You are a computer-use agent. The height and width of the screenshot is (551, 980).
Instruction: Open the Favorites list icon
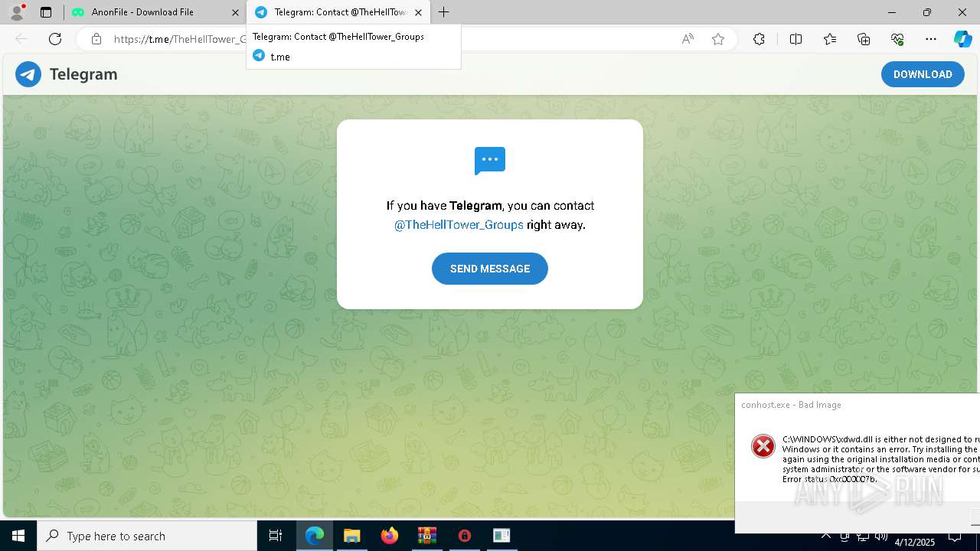coord(830,39)
